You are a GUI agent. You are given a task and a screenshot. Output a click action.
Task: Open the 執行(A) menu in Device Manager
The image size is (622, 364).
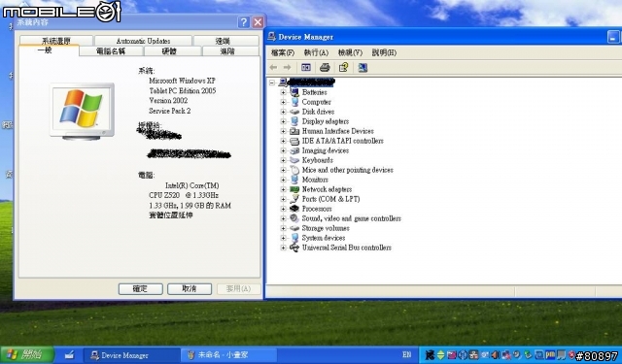pyautogui.click(x=316, y=52)
